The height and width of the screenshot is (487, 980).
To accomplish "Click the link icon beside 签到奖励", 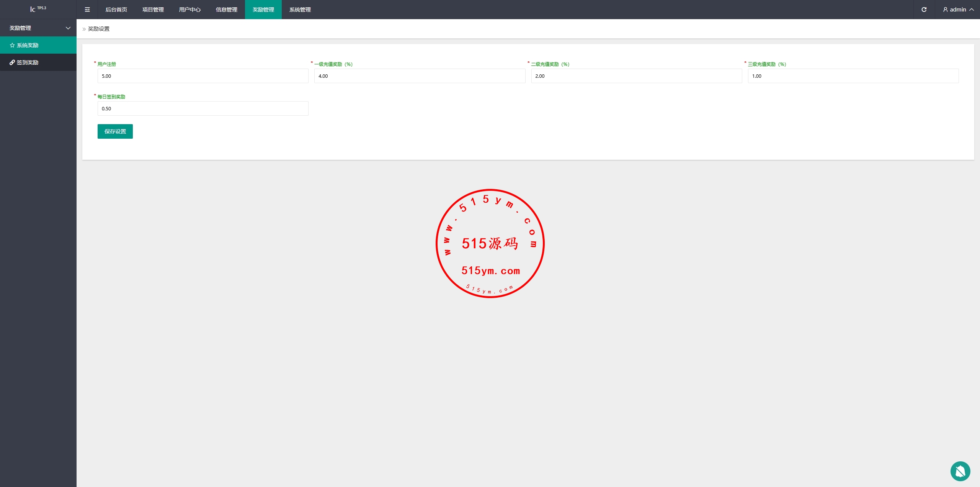I will [12, 62].
